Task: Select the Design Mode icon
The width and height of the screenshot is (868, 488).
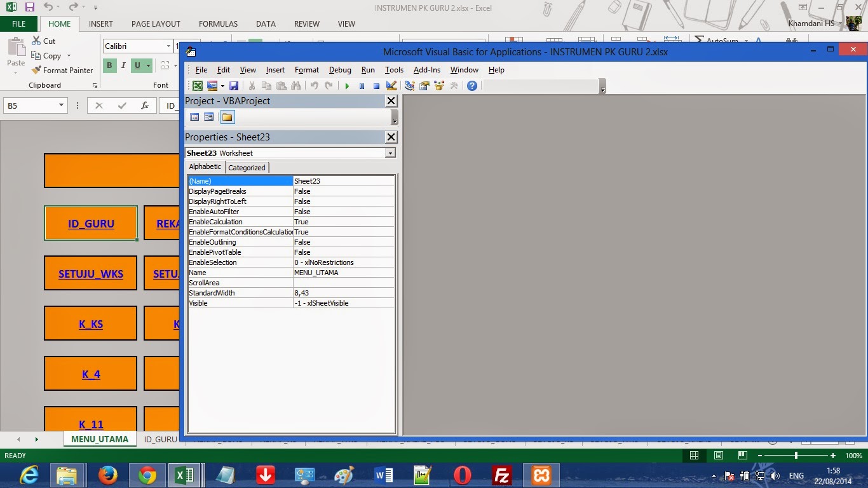Action: (x=391, y=86)
